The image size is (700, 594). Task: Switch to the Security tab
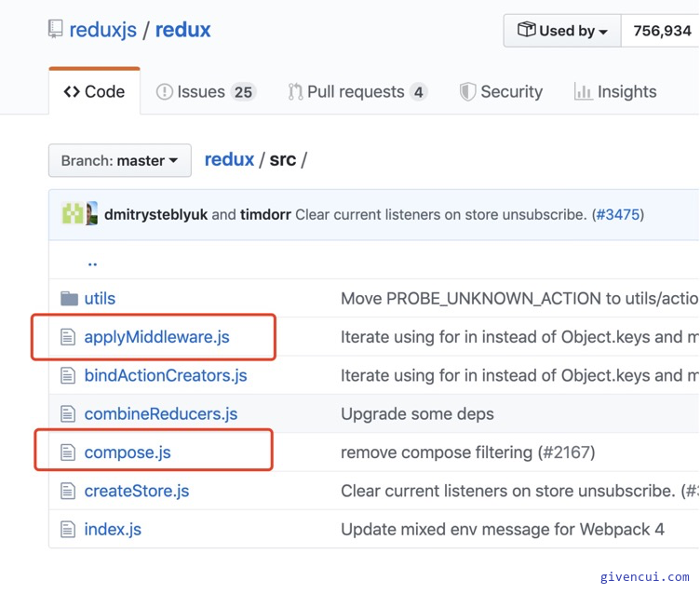pyautogui.click(x=501, y=91)
